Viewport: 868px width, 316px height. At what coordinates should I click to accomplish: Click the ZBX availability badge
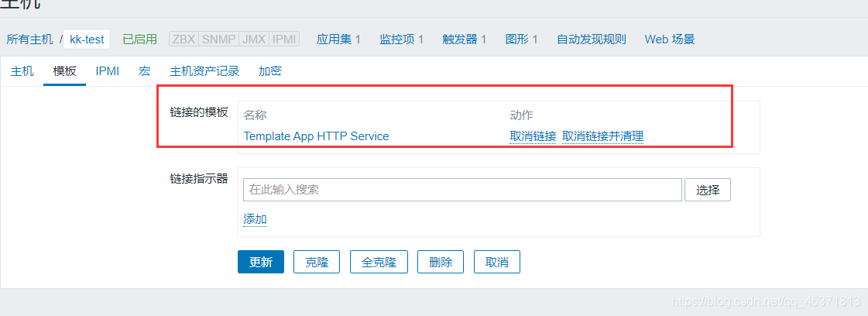[x=184, y=39]
